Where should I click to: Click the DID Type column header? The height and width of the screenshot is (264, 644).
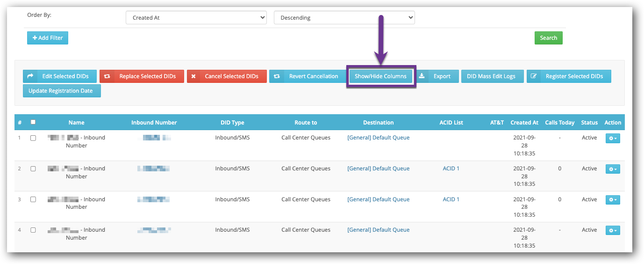[232, 123]
